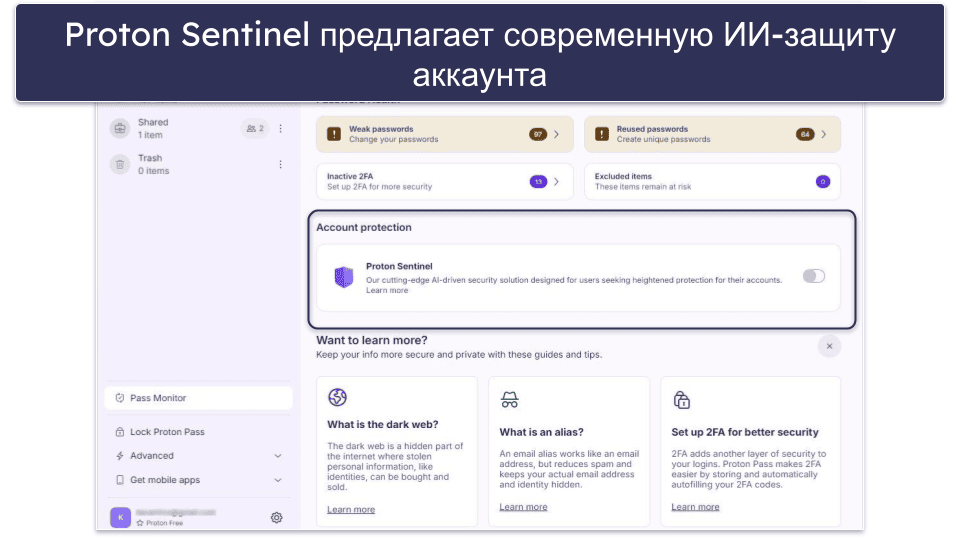Image resolution: width=960 pixels, height=540 pixels.
Task: Click the 2FA lock icon
Action: [681, 400]
